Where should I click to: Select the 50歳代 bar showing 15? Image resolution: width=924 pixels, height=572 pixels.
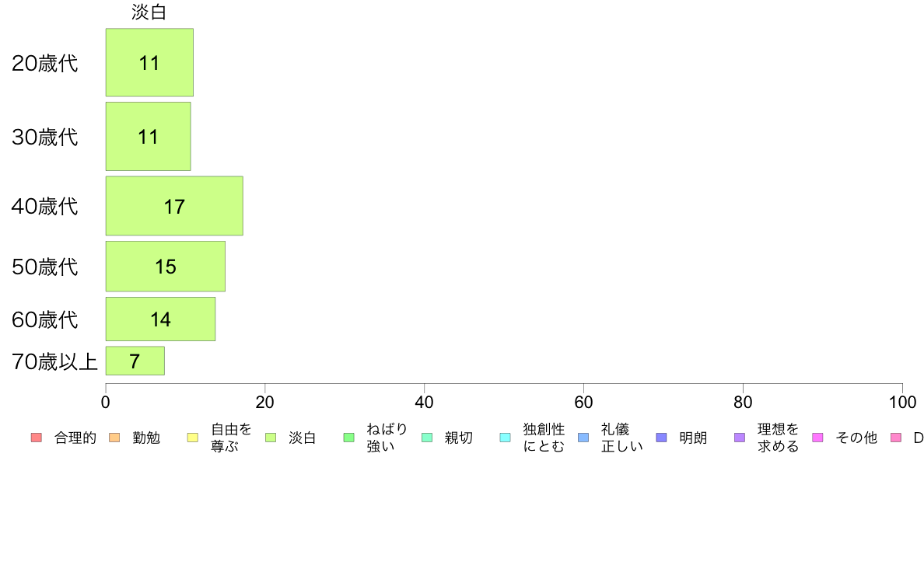[x=166, y=267]
